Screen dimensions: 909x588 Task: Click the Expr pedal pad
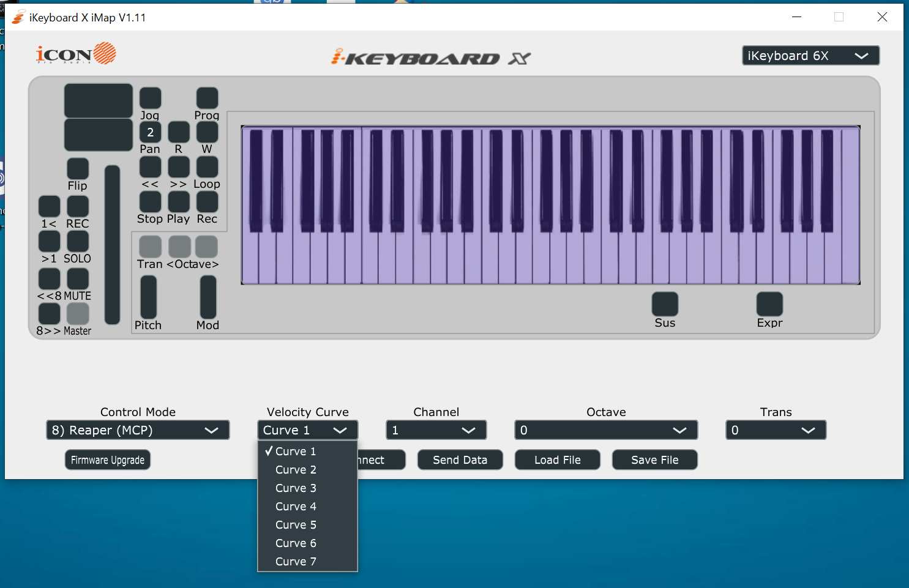(x=769, y=304)
